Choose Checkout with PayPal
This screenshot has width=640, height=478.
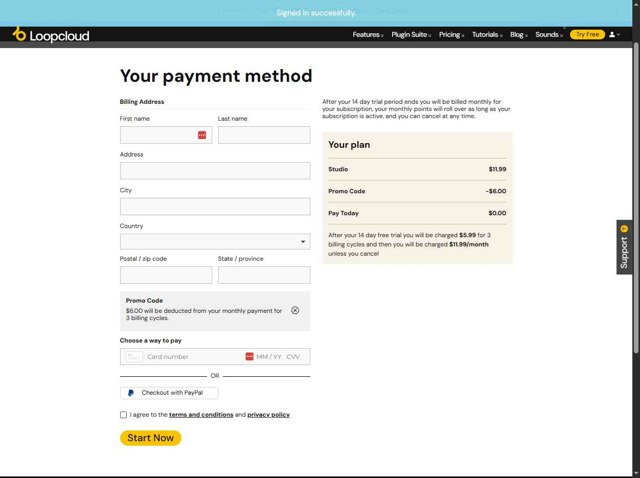click(169, 393)
